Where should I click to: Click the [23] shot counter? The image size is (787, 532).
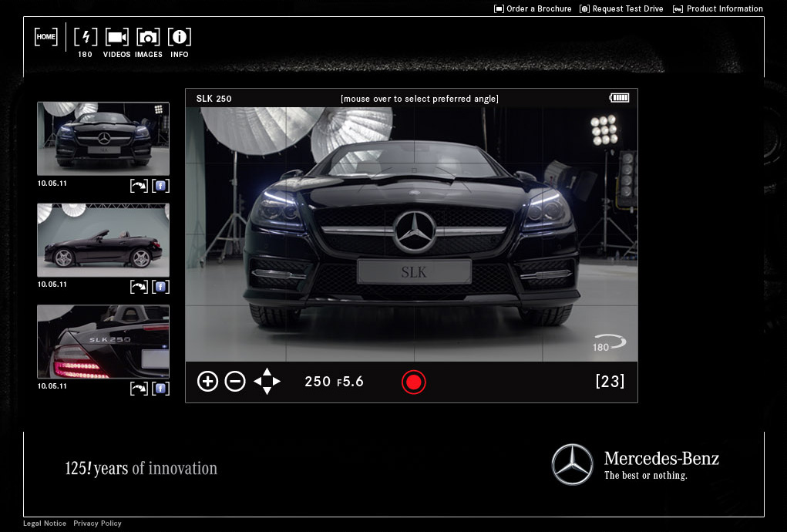pos(610,382)
